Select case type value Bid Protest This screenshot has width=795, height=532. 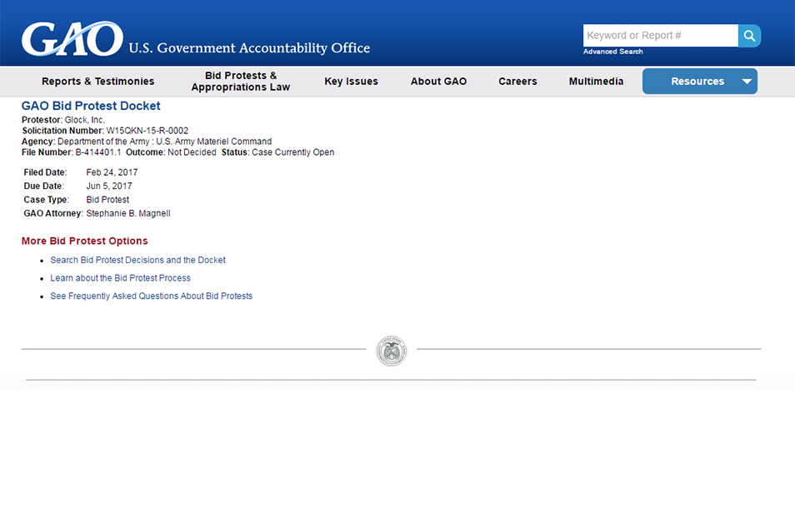tap(107, 200)
